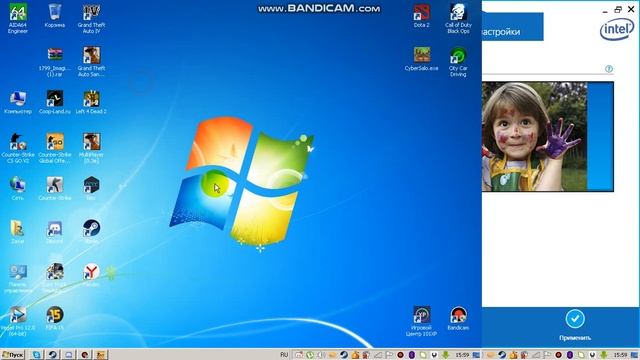Select the Yandex browser desktop shortcut
This screenshot has width=640, height=360.
91,275
